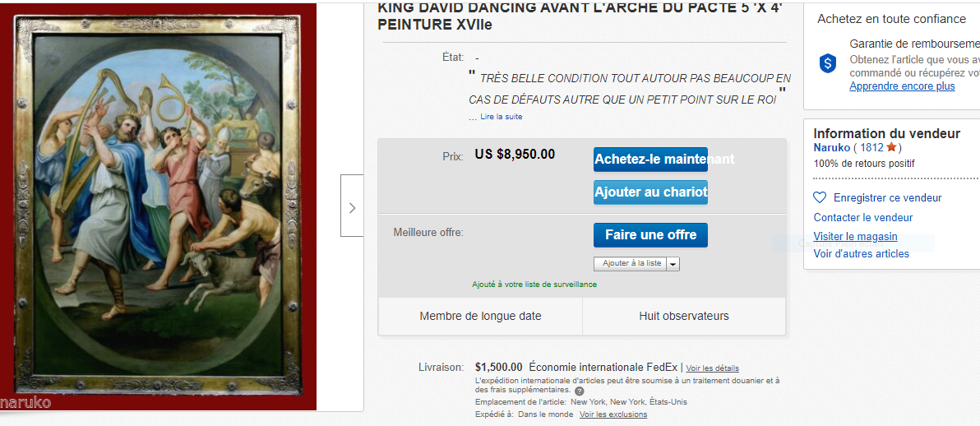980x426 pixels.
Task: Click Ajouter au chariot button
Action: (x=650, y=192)
